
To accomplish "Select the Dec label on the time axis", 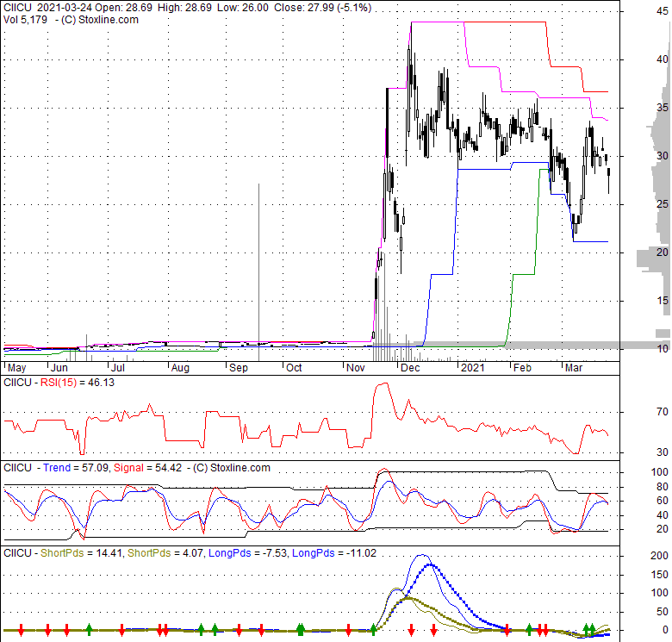I will [410, 368].
